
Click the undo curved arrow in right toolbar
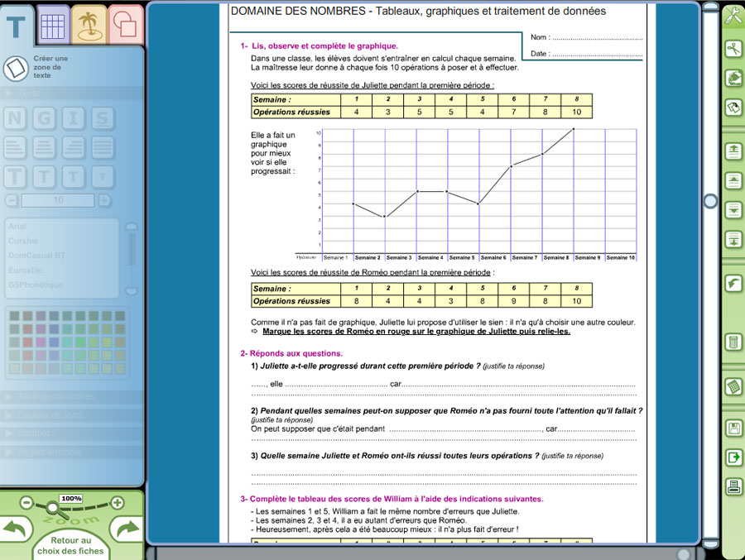733,284
